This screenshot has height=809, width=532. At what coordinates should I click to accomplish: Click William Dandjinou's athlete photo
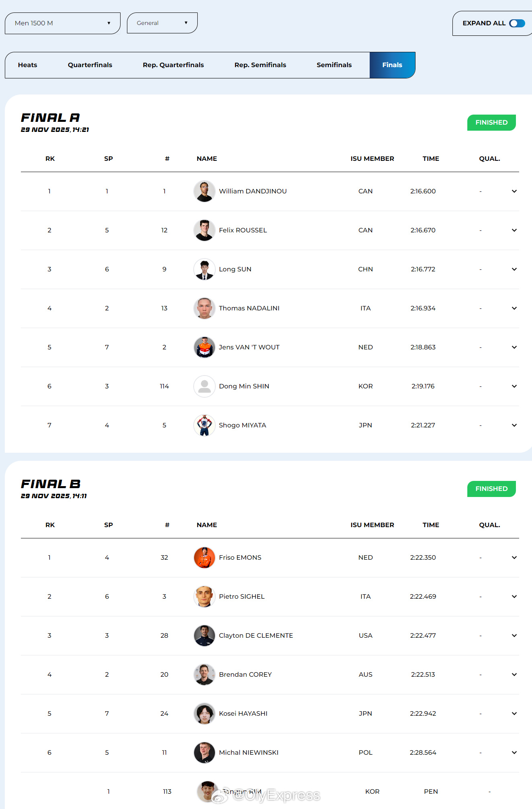click(204, 191)
